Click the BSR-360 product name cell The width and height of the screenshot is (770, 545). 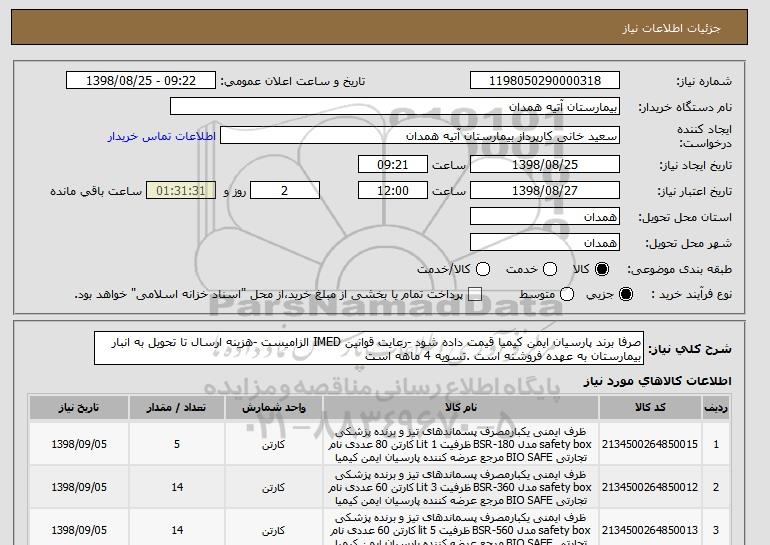pyautogui.click(x=461, y=488)
